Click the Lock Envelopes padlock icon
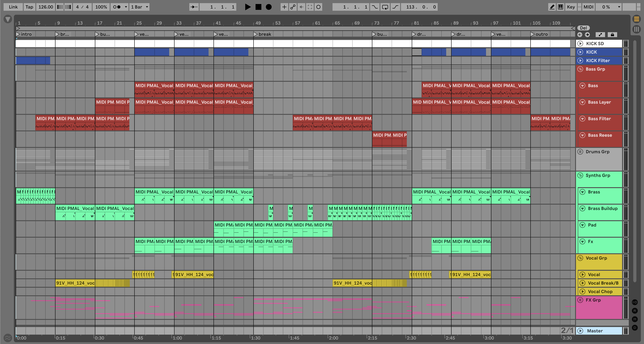This screenshot has width=644, height=344. (612, 35)
